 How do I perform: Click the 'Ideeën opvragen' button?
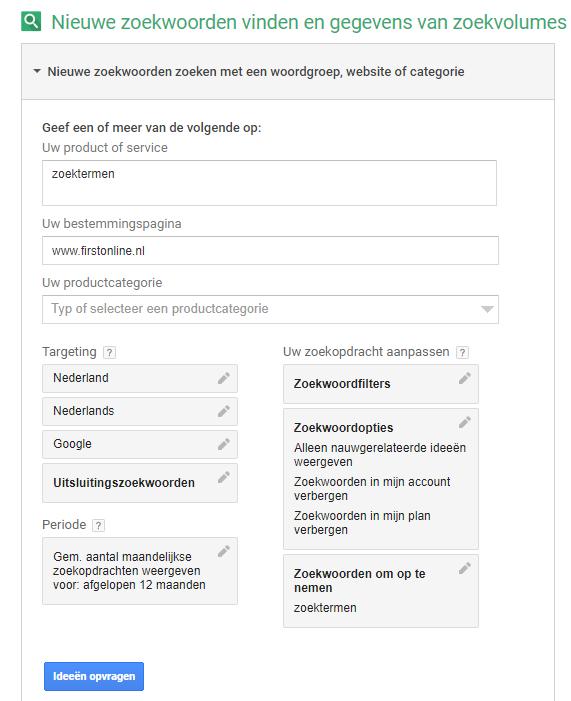(x=94, y=676)
